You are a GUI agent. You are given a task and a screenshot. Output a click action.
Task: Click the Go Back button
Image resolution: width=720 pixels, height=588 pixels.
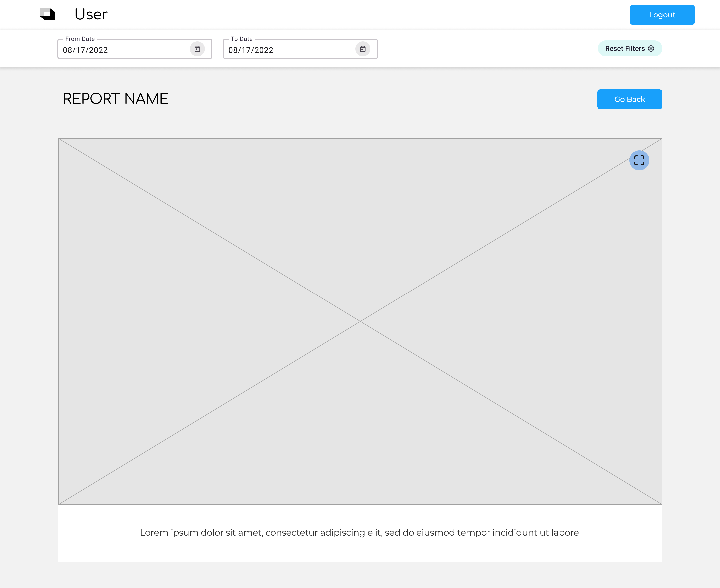pyautogui.click(x=629, y=99)
